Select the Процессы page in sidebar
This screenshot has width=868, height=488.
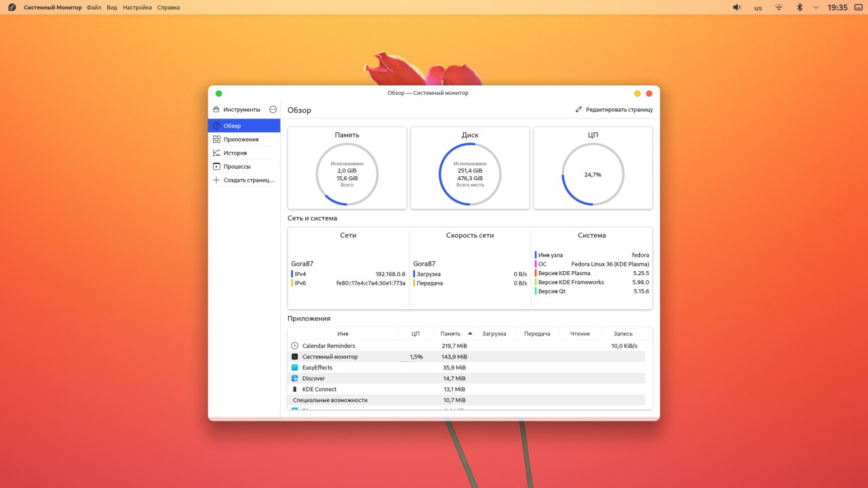244,166
